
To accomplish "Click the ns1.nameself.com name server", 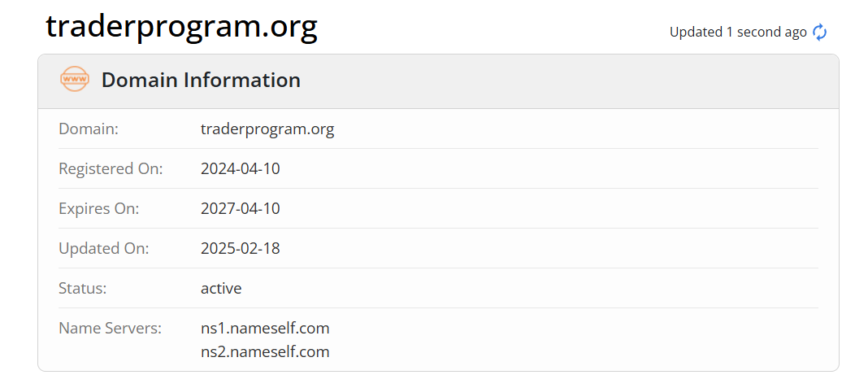I will pos(265,328).
